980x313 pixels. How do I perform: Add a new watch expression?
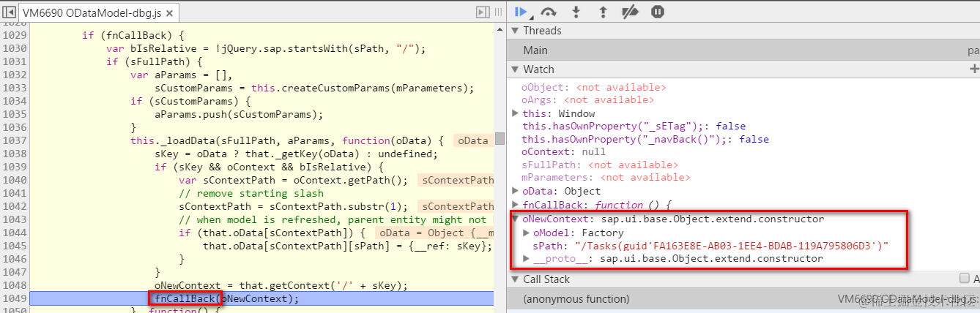point(973,69)
